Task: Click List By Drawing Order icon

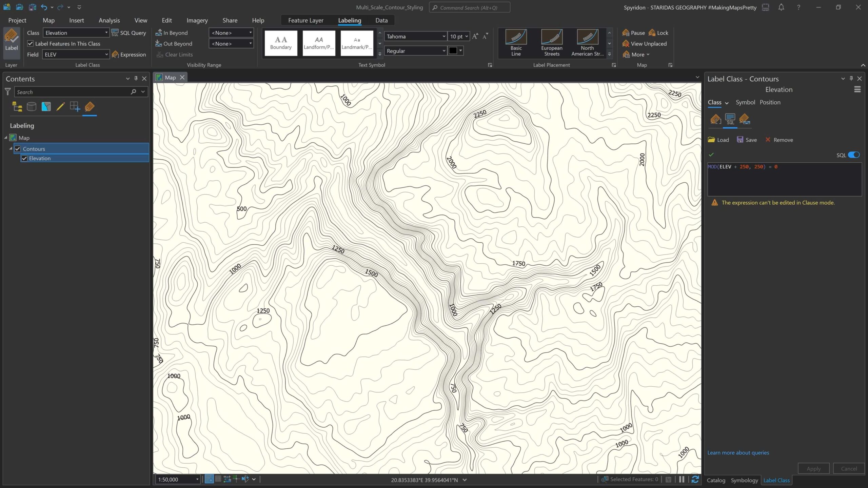Action: pos(17,107)
